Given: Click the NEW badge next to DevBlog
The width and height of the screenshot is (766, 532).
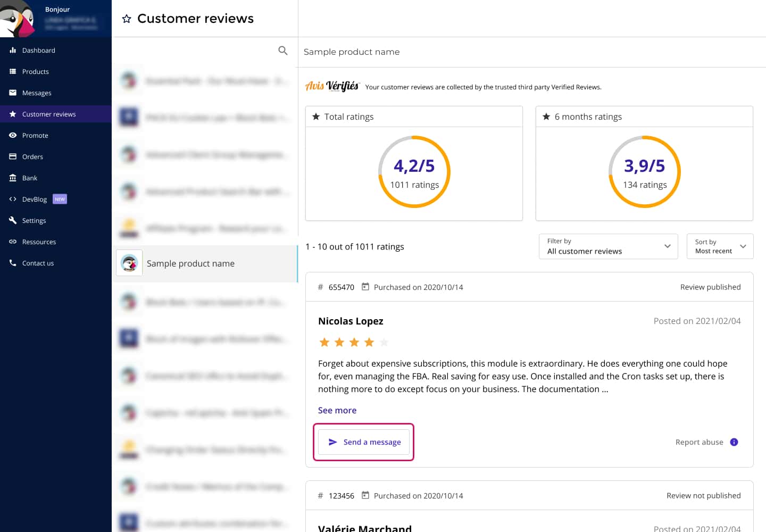Looking at the screenshot, I should pos(60,199).
